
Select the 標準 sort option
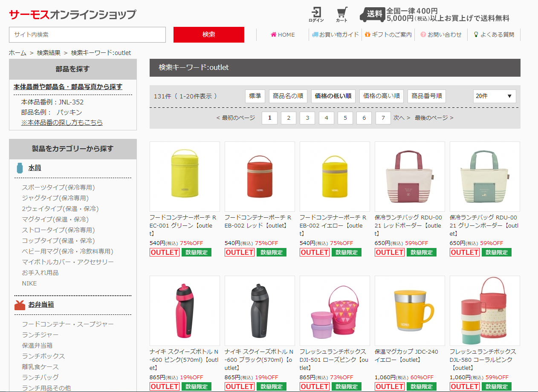click(x=255, y=96)
